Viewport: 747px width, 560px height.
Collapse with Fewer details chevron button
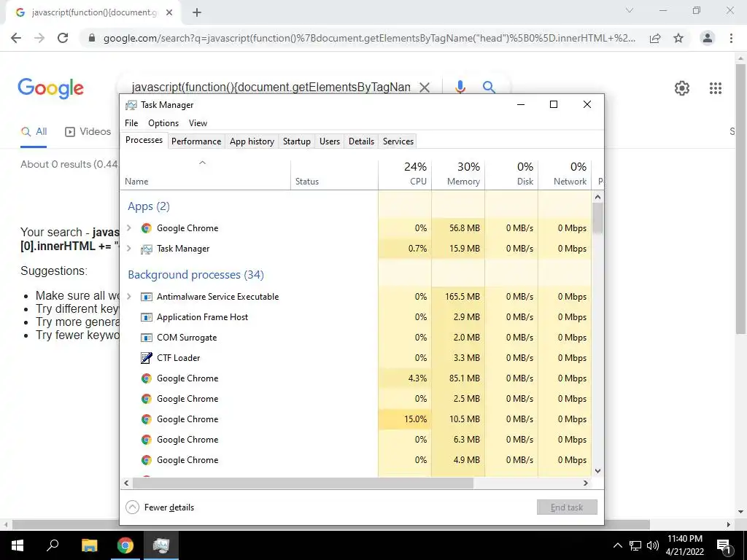point(133,507)
